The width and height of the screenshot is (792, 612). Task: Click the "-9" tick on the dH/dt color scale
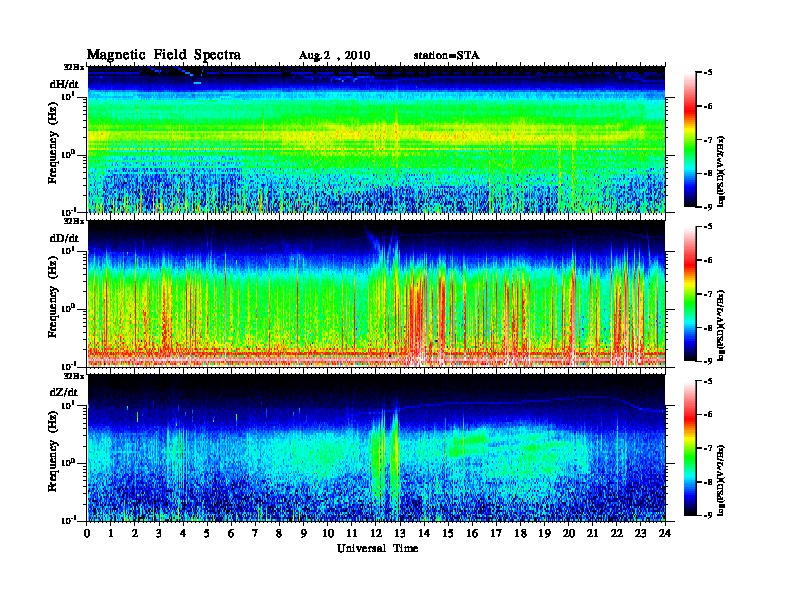point(708,207)
